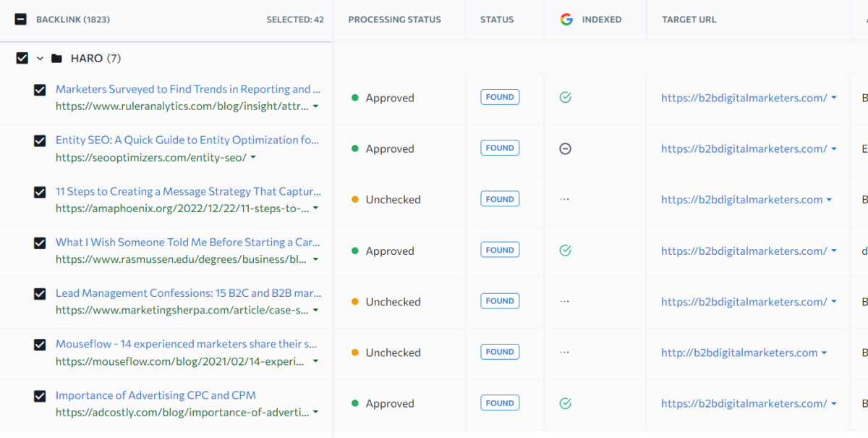Click the not-indexed minus icon on Entity SEO row

566,148
